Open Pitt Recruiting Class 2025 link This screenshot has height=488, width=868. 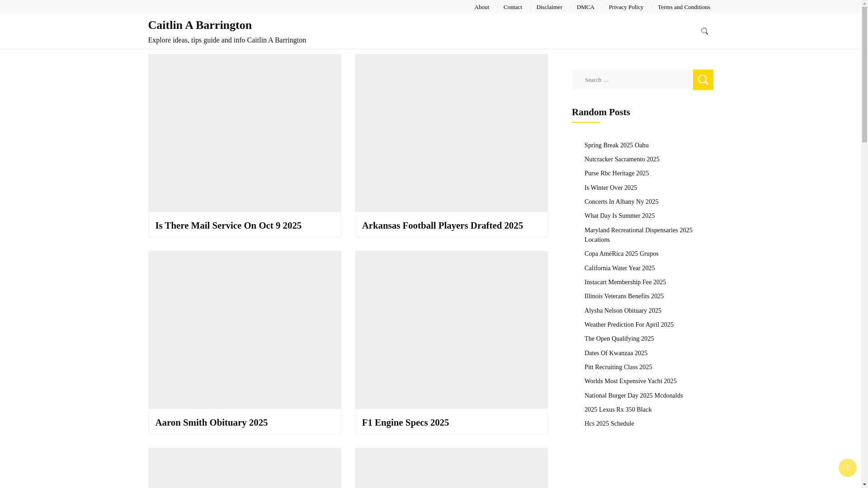pyautogui.click(x=618, y=367)
